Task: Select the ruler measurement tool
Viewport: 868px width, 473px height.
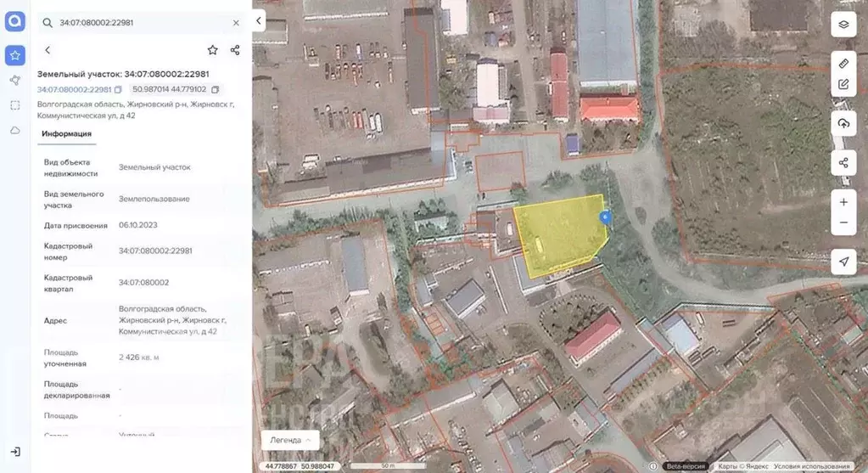Action: pyautogui.click(x=843, y=64)
